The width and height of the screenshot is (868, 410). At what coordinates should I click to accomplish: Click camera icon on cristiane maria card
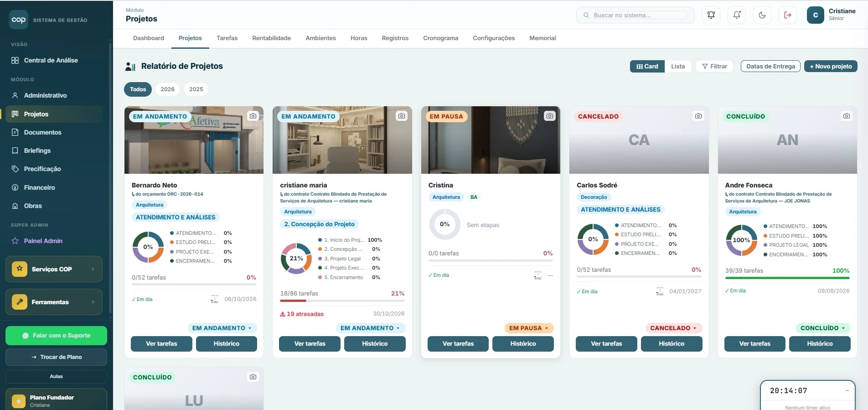click(401, 116)
